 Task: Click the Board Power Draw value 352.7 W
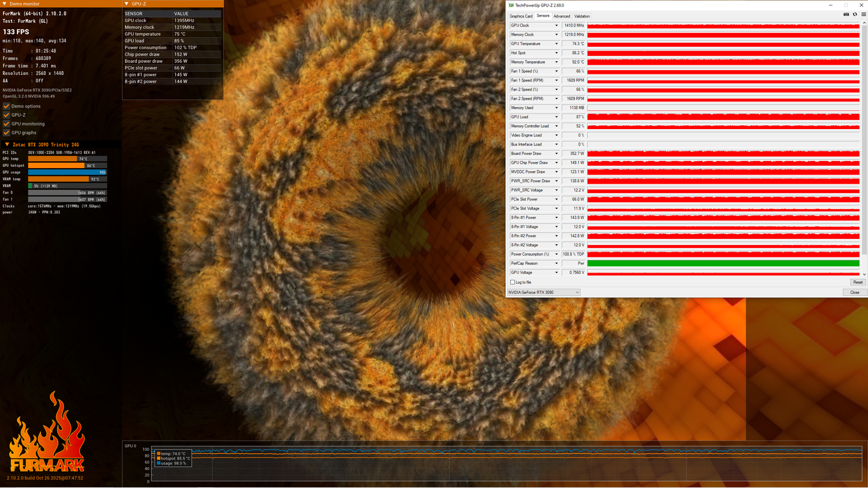(573, 154)
